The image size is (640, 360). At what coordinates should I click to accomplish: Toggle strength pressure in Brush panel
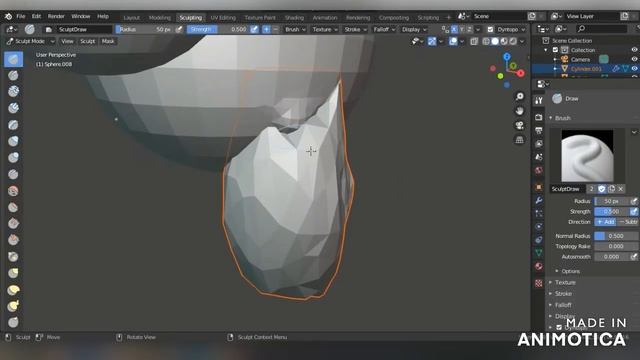pyautogui.click(x=633, y=211)
